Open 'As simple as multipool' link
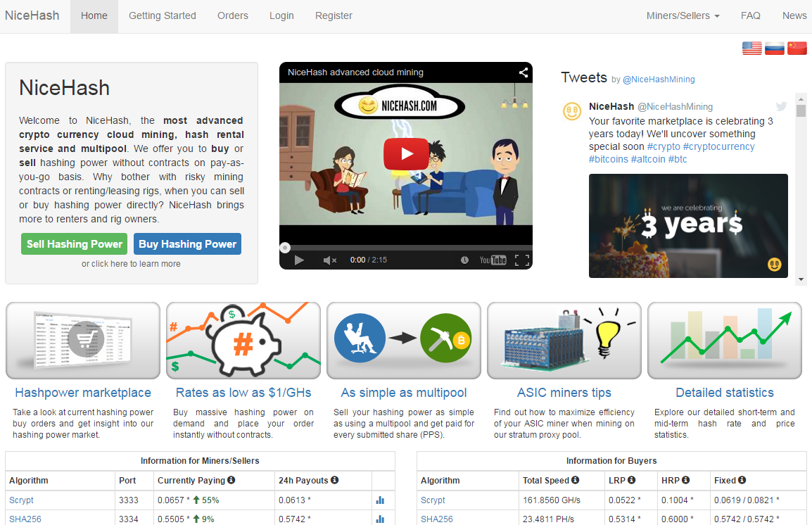This screenshot has width=812, height=525. 404,393
